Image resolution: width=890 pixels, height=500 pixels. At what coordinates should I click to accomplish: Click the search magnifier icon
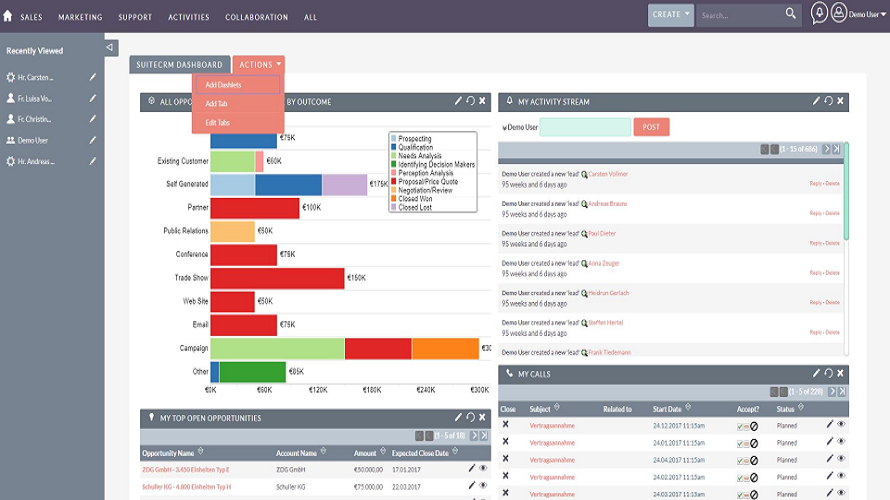[x=791, y=15]
